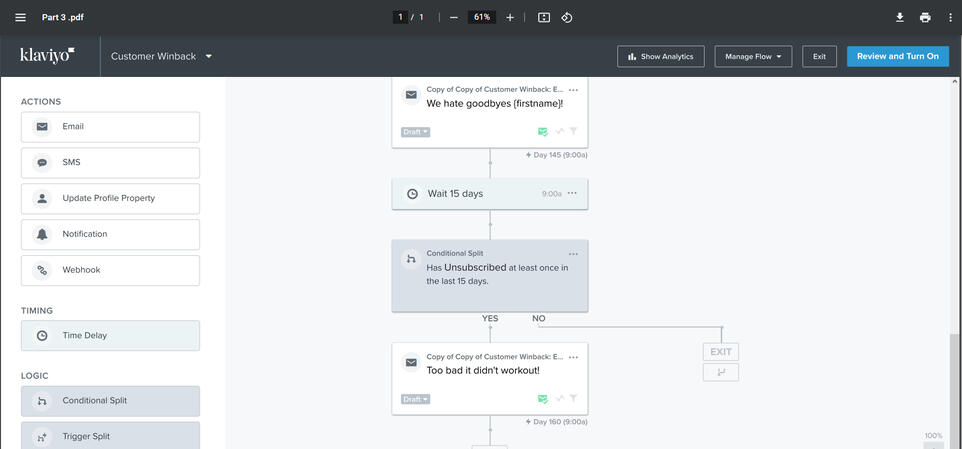
Task: Expand the Customer Winback flow name dropdown
Action: pos(209,57)
